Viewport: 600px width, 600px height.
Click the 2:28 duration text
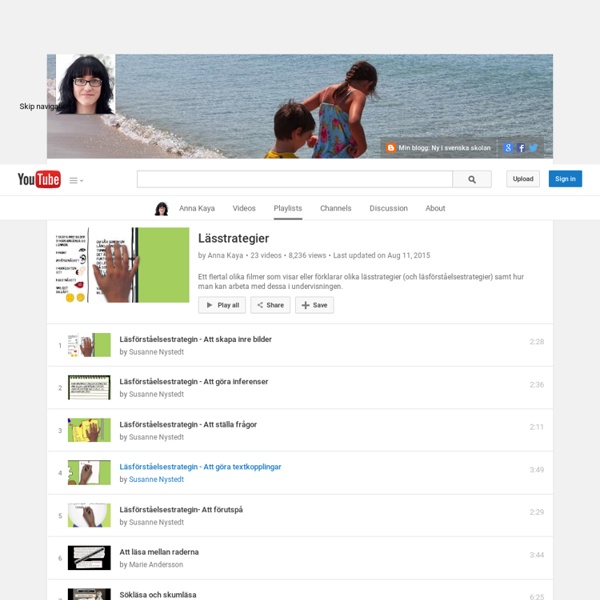[x=536, y=342]
